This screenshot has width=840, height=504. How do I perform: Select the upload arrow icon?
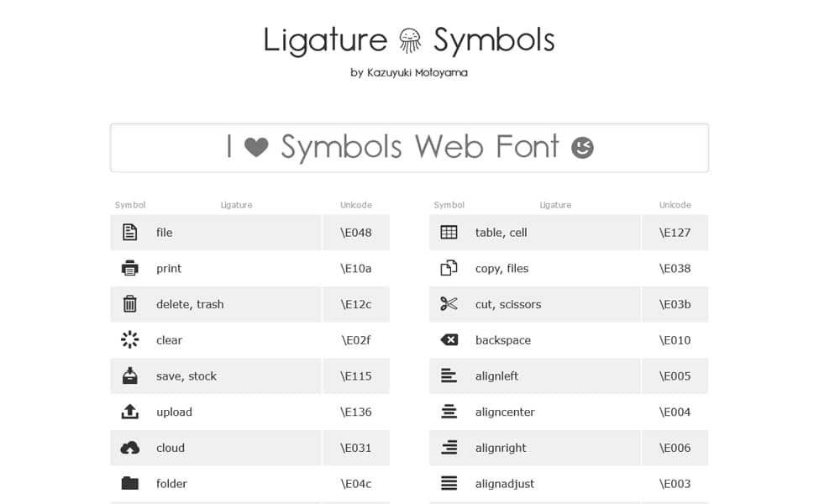(129, 412)
